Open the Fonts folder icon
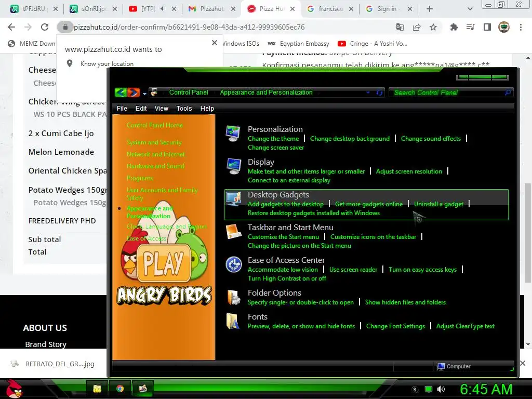The width and height of the screenshot is (532, 399). click(x=233, y=321)
